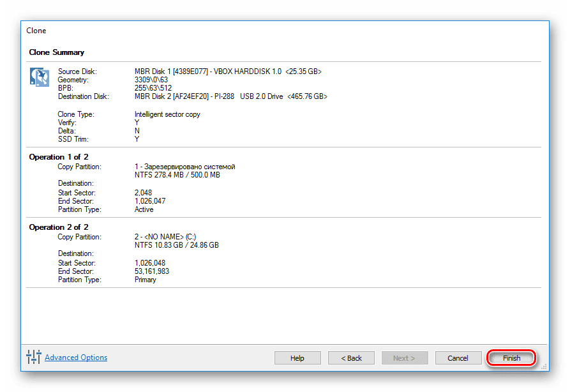Click the Clone window title
Image resolution: width=570 pixels, height=392 pixels.
(x=36, y=31)
